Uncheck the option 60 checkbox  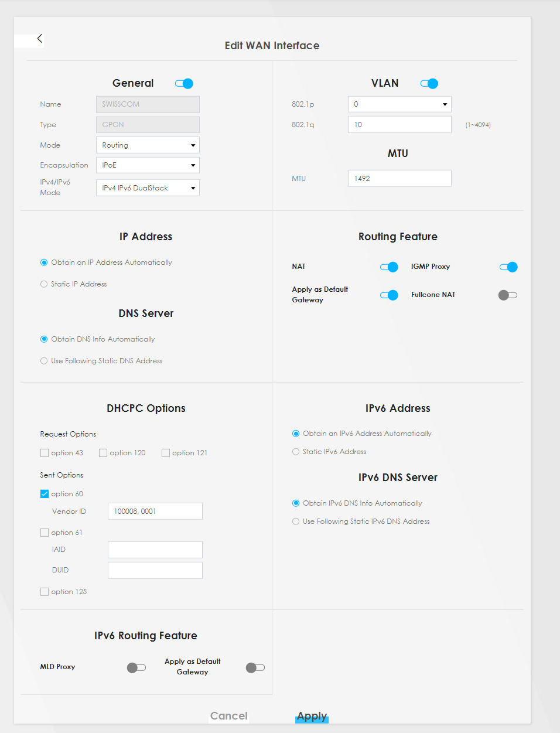click(45, 494)
